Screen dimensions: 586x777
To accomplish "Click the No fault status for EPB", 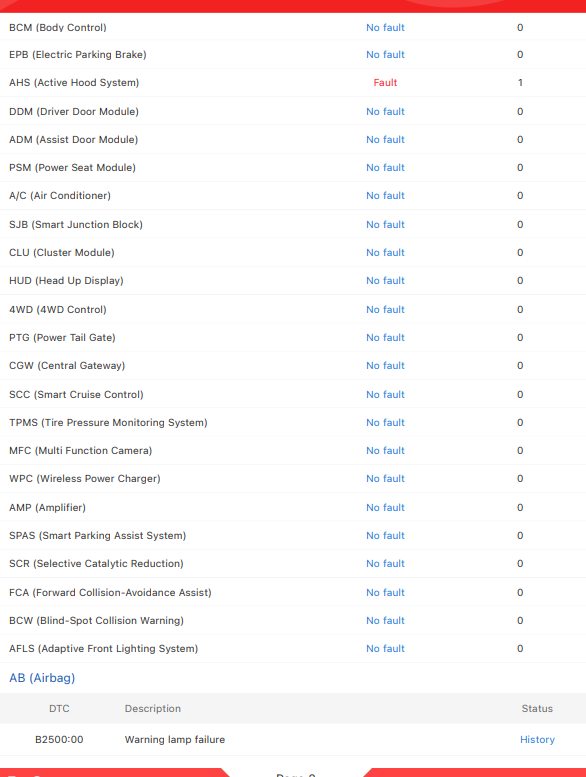I will (x=385, y=55).
